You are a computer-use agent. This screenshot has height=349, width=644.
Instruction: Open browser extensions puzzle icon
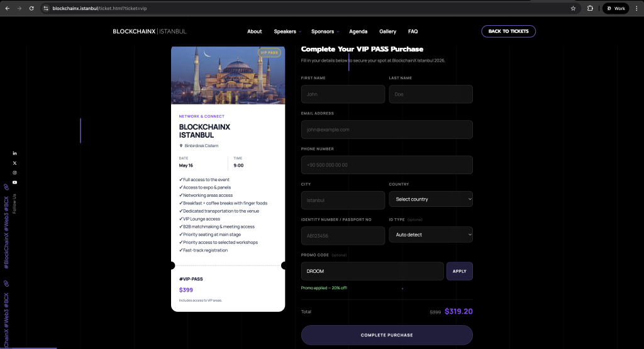coord(590,8)
